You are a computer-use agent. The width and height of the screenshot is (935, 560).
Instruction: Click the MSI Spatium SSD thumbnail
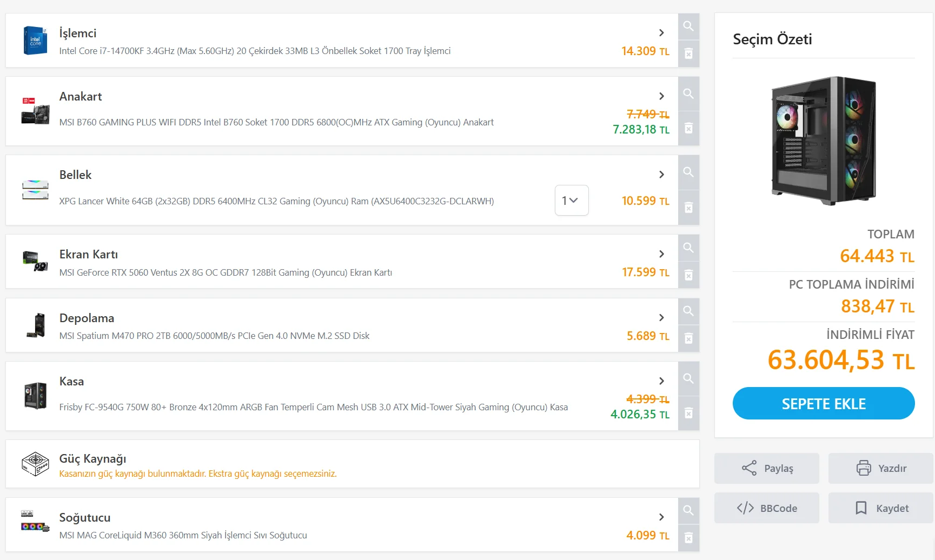tap(36, 325)
